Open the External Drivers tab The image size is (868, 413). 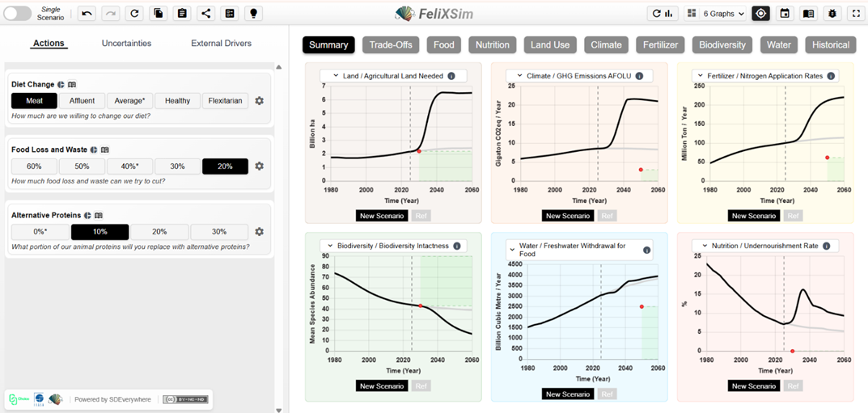[221, 44]
